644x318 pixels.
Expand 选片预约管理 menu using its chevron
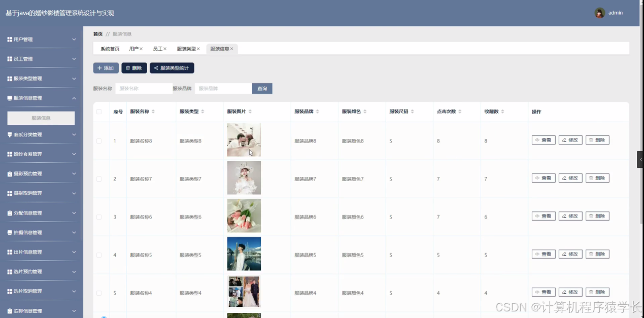pyautogui.click(x=74, y=272)
